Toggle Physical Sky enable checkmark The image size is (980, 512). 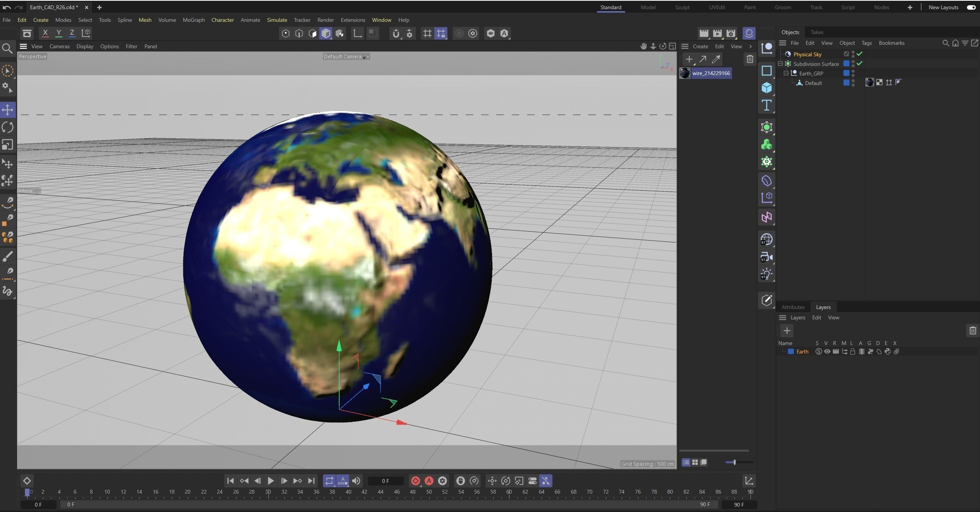pos(860,54)
